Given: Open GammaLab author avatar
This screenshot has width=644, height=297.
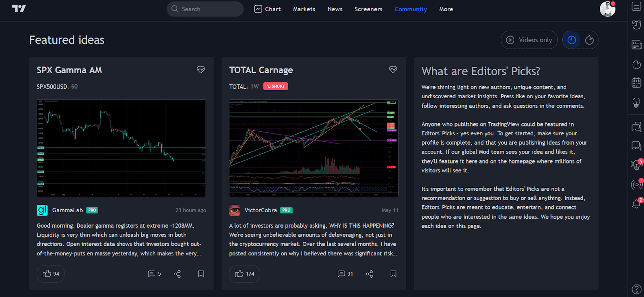Looking at the screenshot, I should (42, 210).
